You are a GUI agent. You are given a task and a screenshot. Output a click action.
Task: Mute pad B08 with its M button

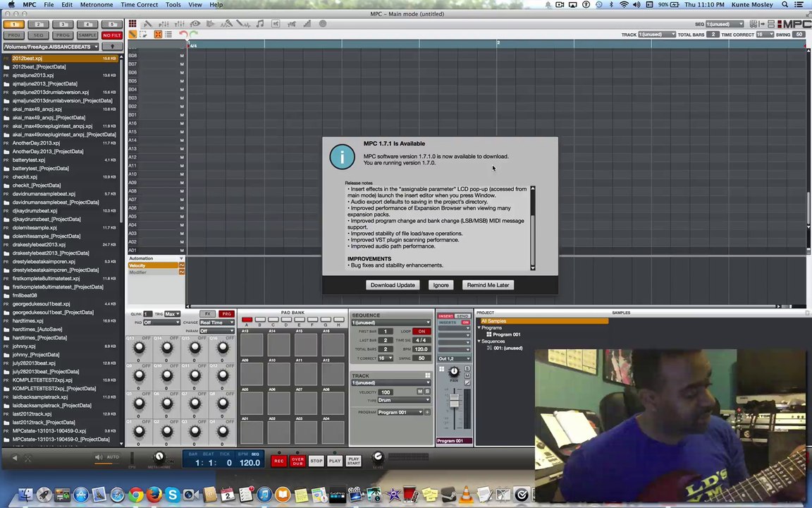[182, 56]
